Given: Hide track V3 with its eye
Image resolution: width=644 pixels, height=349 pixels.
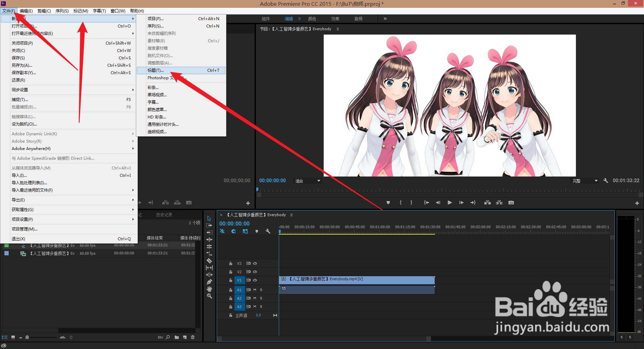Looking at the screenshot, I should [255, 263].
